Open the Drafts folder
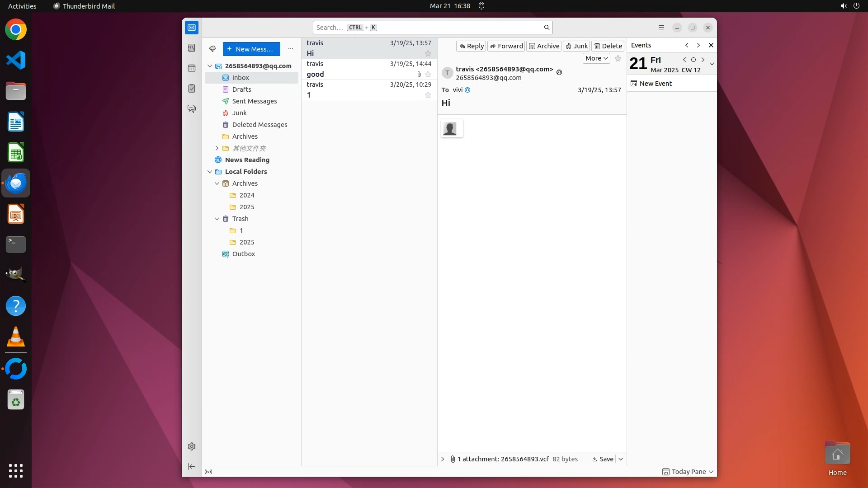Image resolution: width=868 pixels, height=488 pixels. pos(241,89)
